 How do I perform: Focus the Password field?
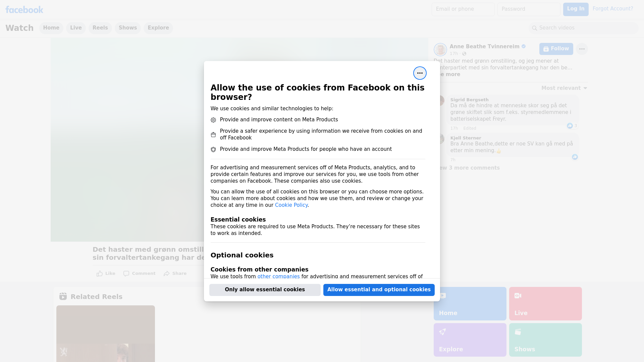529,9
